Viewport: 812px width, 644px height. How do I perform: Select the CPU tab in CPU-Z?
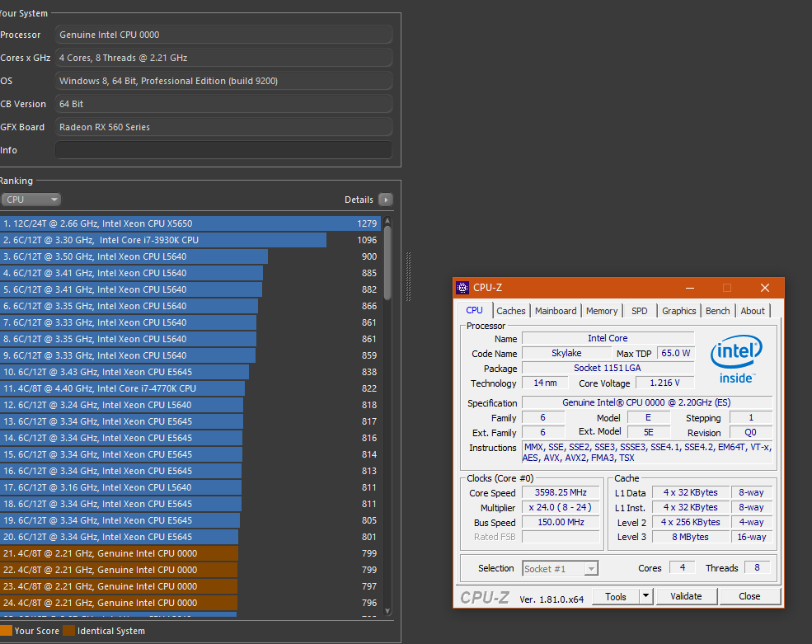click(x=474, y=310)
